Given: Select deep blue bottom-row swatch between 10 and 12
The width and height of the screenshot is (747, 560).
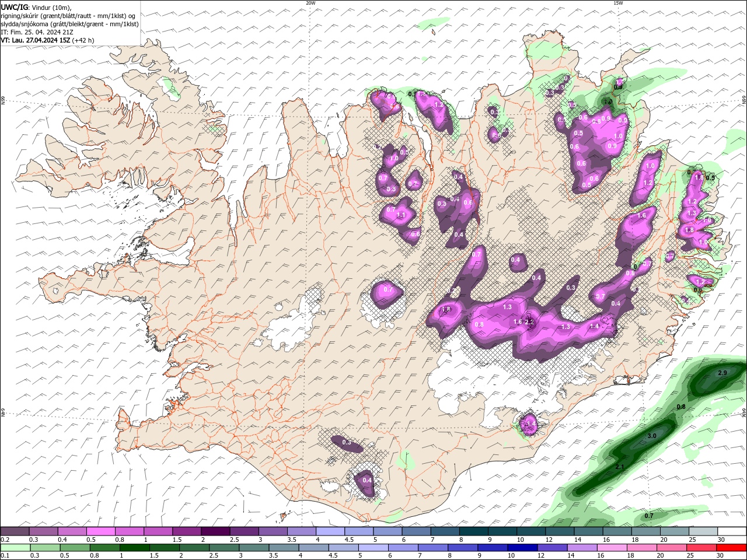Looking at the screenshot, I should click(x=522, y=547).
